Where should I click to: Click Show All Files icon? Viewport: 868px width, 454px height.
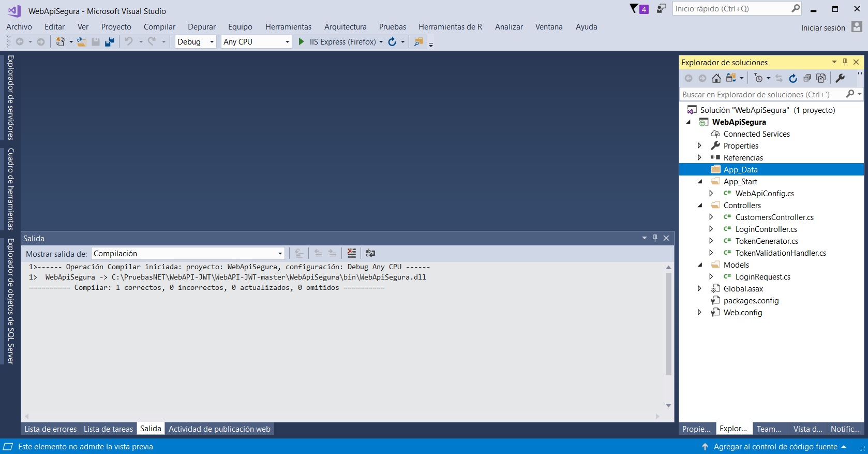(x=821, y=78)
